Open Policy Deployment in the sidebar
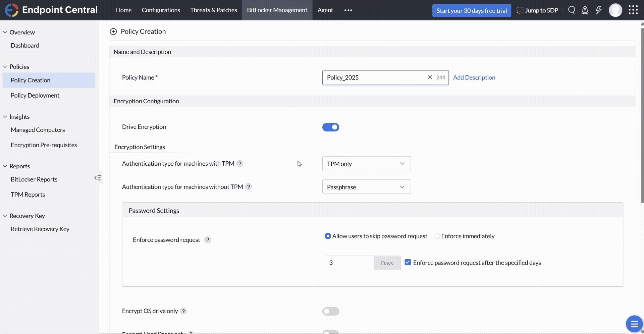644x334 pixels. point(35,95)
